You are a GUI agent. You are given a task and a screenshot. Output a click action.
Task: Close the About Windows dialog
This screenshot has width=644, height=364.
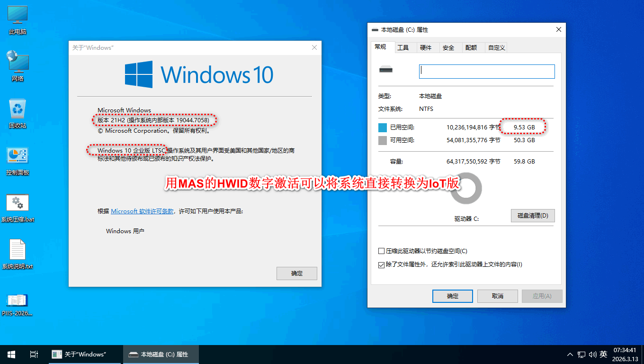tap(314, 48)
